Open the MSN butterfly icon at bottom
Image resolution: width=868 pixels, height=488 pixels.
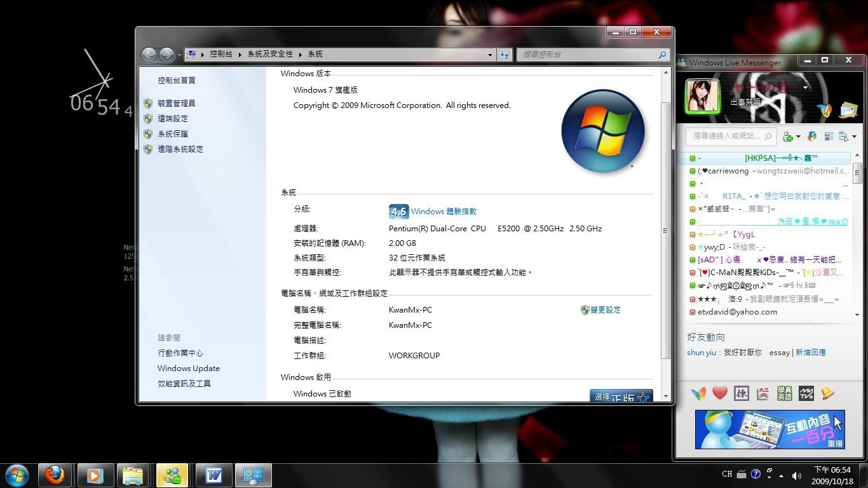point(698,394)
